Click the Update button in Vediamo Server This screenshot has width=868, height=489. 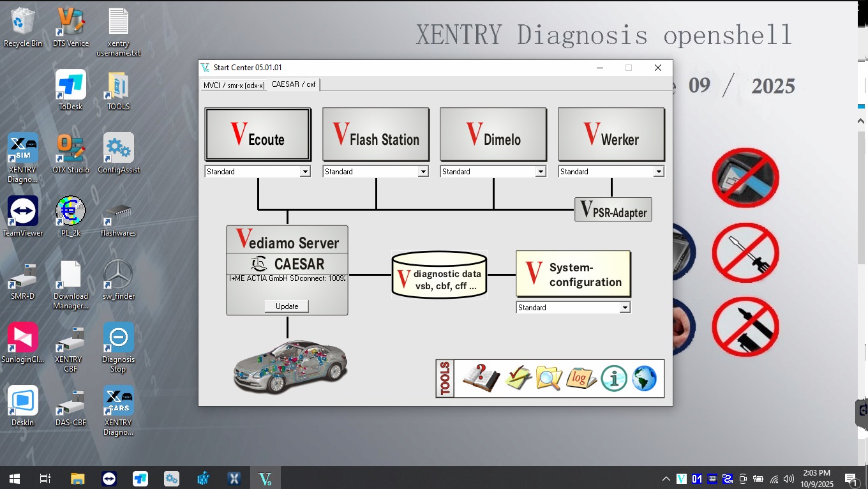click(x=287, y=306)
